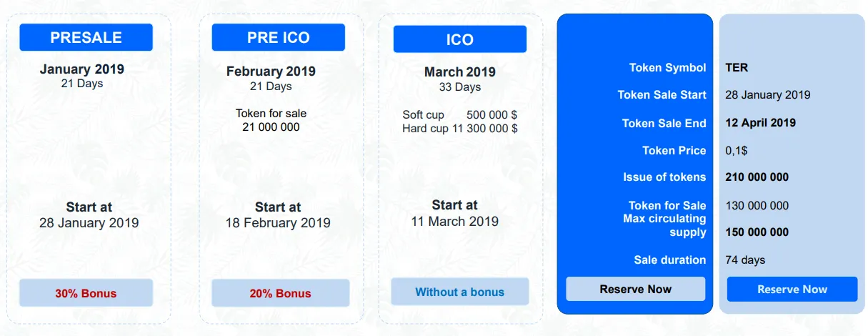
Task: Select the PRE ICO header button
Action: click(x=278, y=37)
